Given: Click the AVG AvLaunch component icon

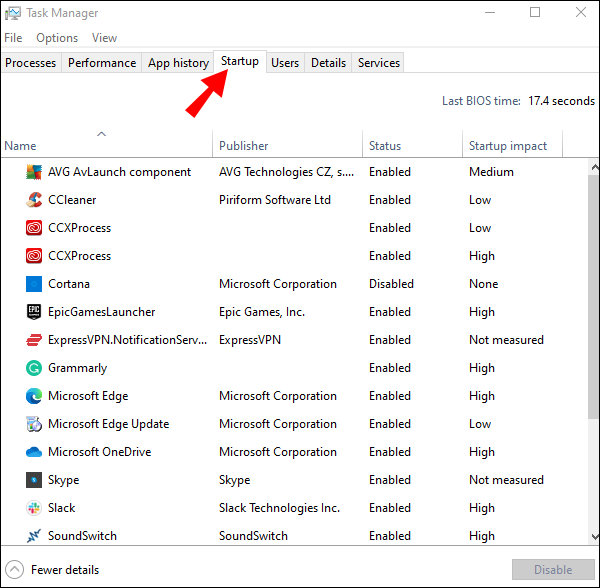Looking at the screenshot, I should pyautogui.click(x=34, y=172).
